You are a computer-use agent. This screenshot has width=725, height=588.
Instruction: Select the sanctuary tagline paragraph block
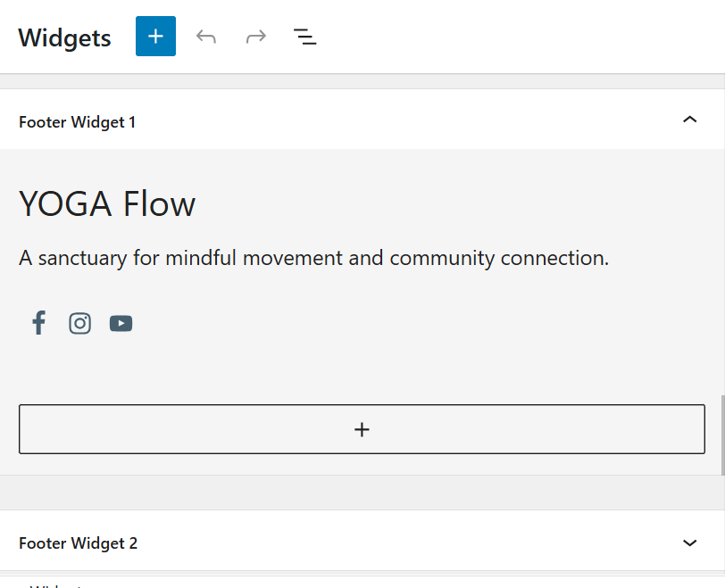coord(313,259)
